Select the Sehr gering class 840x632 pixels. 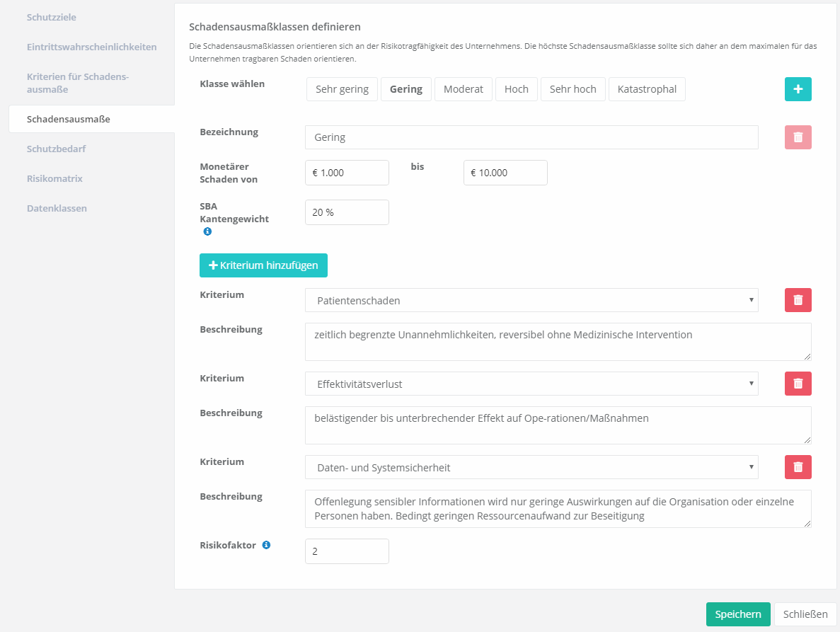coord(342,89)
